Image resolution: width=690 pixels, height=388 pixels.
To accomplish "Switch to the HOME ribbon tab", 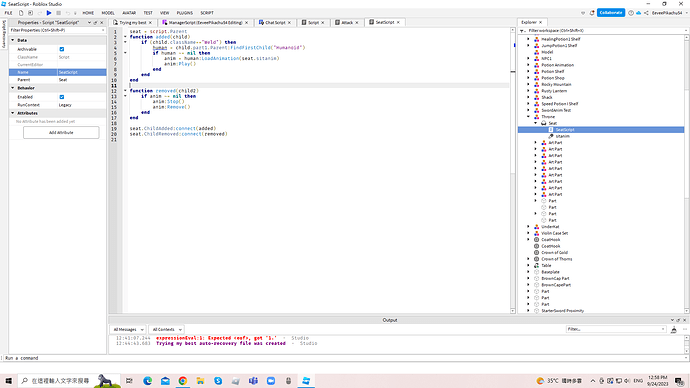I will click(88, 13).
